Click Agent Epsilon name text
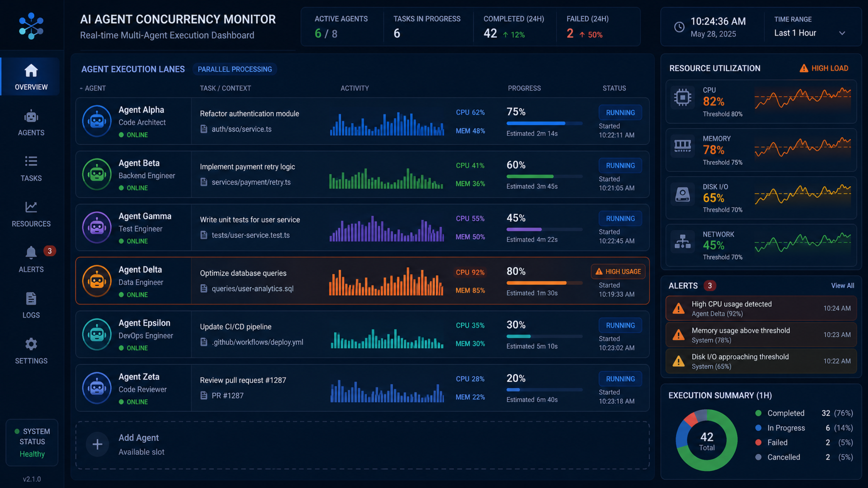The height and width of the screenshot is (488, 868). pyautogui.click(x=144, y=323)
